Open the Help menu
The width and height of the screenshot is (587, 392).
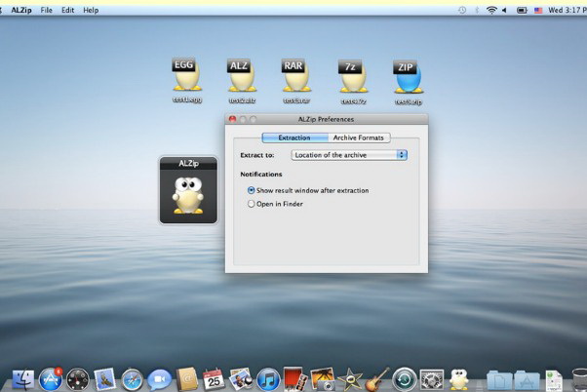(91, 10)
